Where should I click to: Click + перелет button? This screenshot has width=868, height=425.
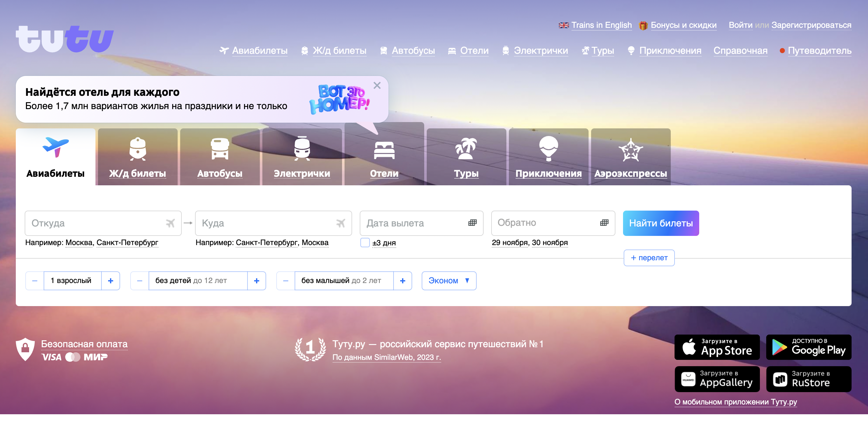[649, 258]
